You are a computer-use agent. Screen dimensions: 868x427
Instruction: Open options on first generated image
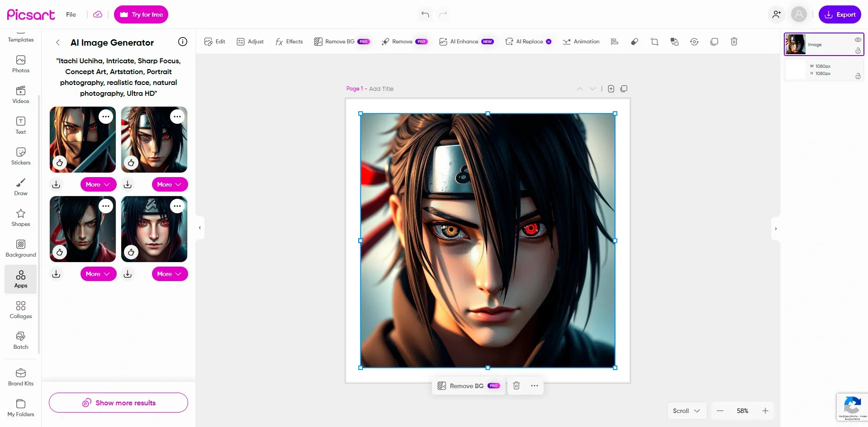click(106, 117)
